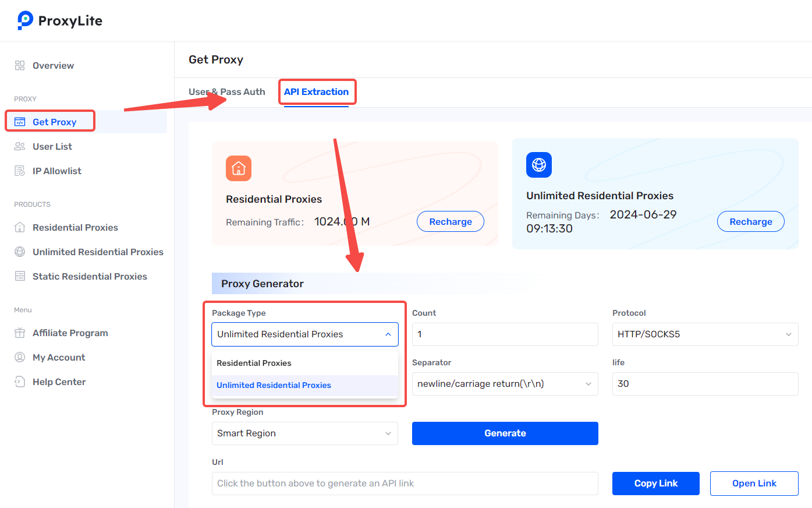Click the Open Link button
The width and height of the screenshot is (812, 508).
tap(754, 484)
